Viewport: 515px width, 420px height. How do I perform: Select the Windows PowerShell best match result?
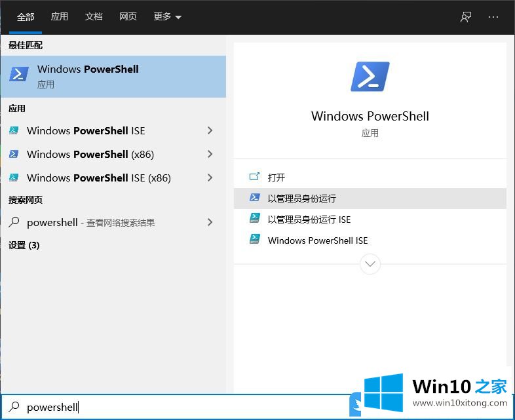[113, 77]
